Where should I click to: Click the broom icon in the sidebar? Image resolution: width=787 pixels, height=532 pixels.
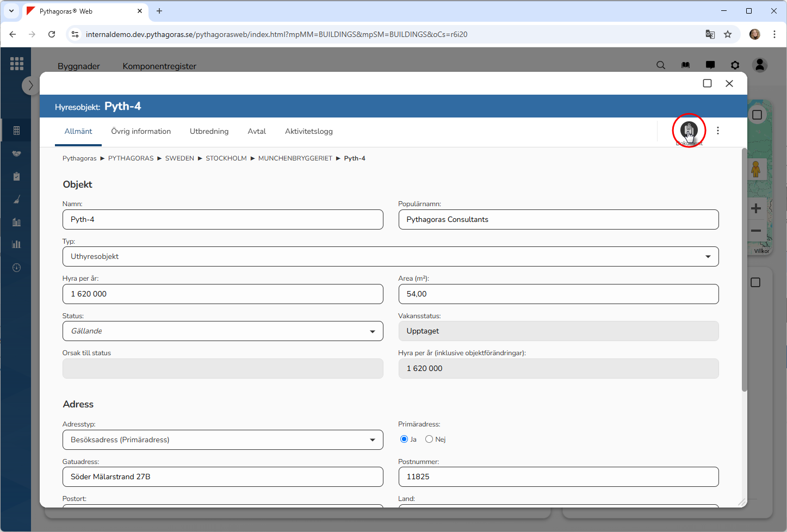tap(16, 199)
